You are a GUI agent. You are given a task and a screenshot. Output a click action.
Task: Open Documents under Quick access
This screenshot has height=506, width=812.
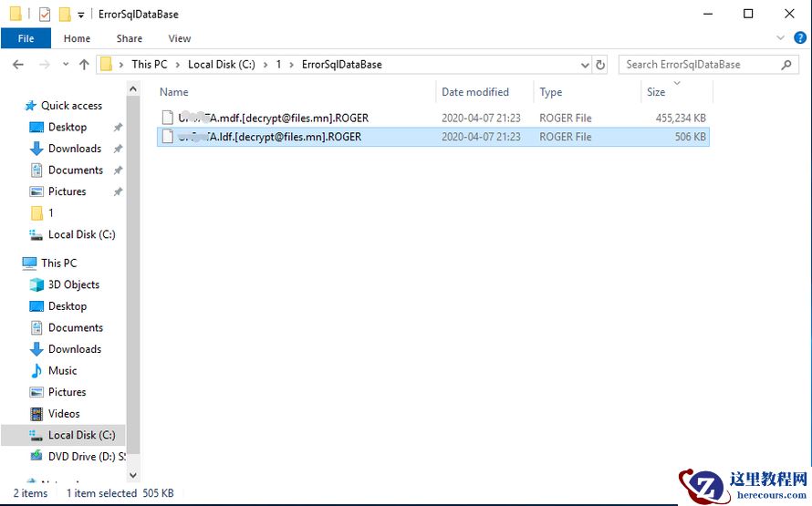(x=76, y=170)
